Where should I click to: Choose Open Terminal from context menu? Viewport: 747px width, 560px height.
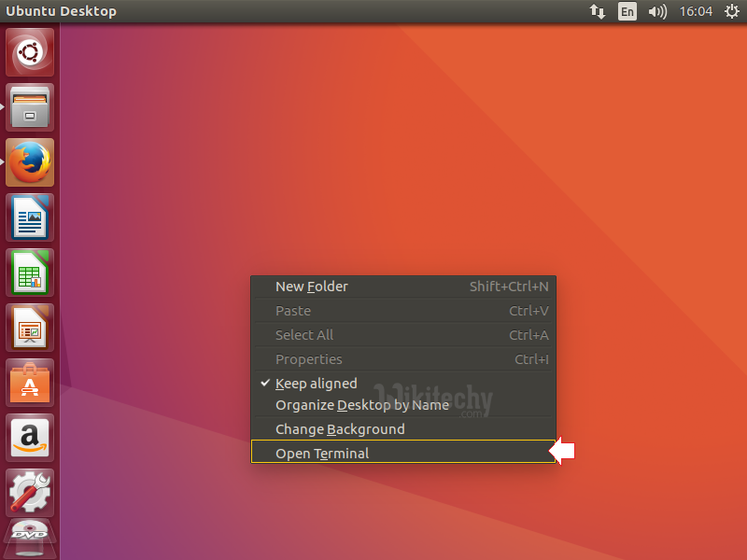[322, 454]
